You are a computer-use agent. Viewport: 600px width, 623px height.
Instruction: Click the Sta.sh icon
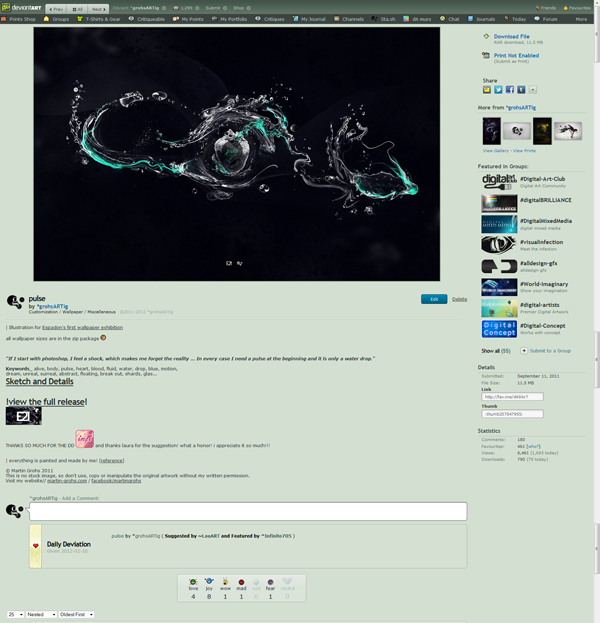374,19
